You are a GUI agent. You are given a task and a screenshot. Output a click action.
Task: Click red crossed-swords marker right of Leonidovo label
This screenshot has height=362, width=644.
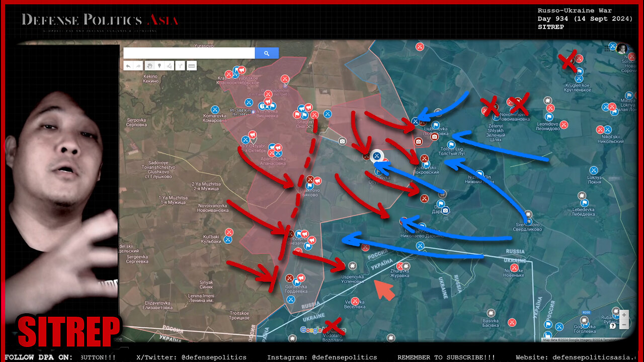[x=564, y=124]
